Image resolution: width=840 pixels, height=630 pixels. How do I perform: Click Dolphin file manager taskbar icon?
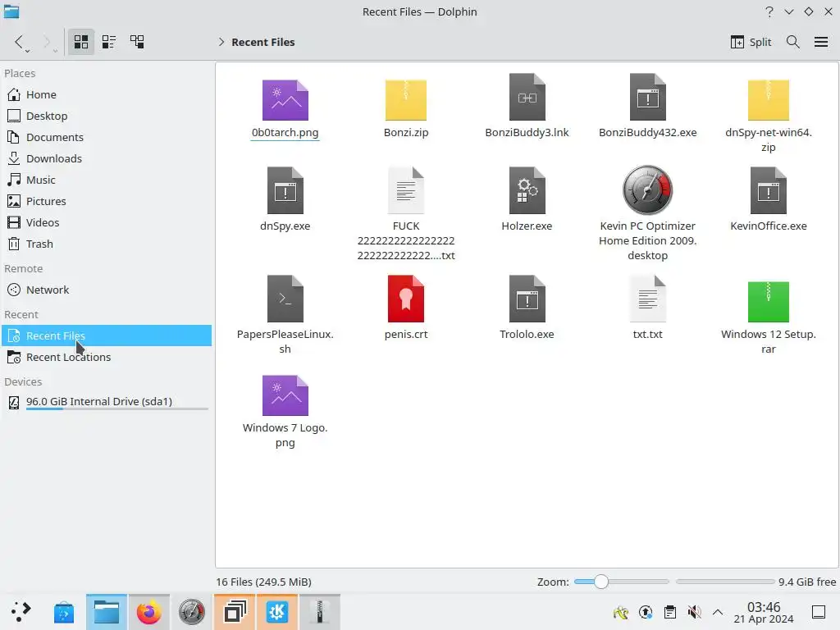(x=107, y=612)
